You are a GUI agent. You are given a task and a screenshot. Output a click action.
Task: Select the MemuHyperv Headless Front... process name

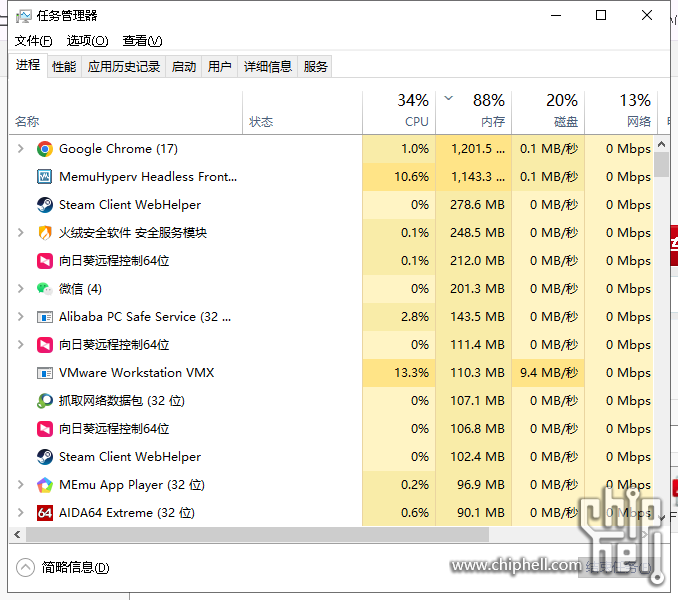(148, 177)
